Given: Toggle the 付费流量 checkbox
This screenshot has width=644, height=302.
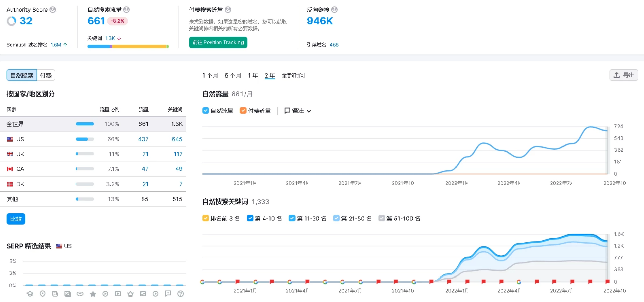Looking at the screenshot, I should 243,111.
